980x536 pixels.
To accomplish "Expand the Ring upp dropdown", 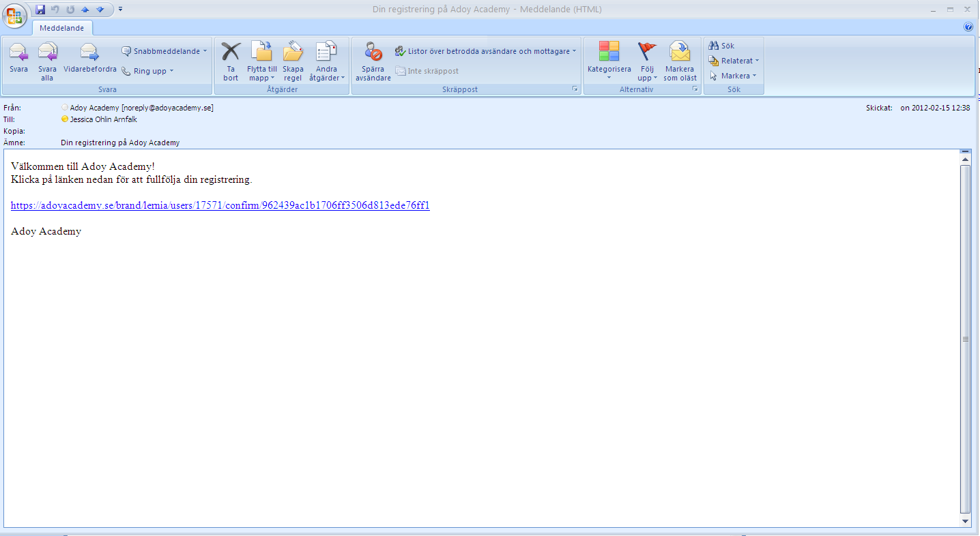I will (x=148, y=71).
